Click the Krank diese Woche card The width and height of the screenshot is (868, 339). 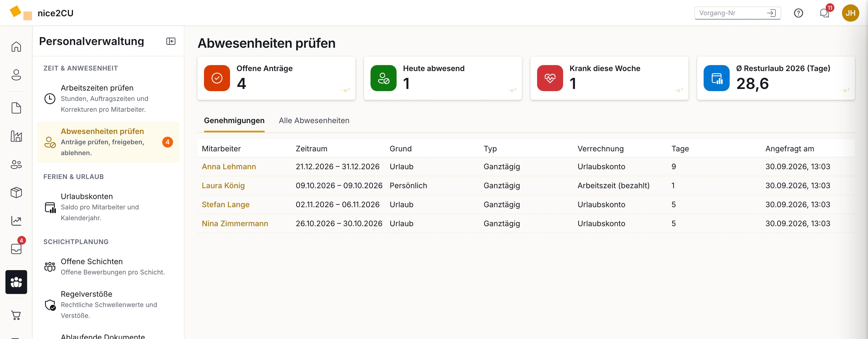pyautogui.click(x=609, y=78)
